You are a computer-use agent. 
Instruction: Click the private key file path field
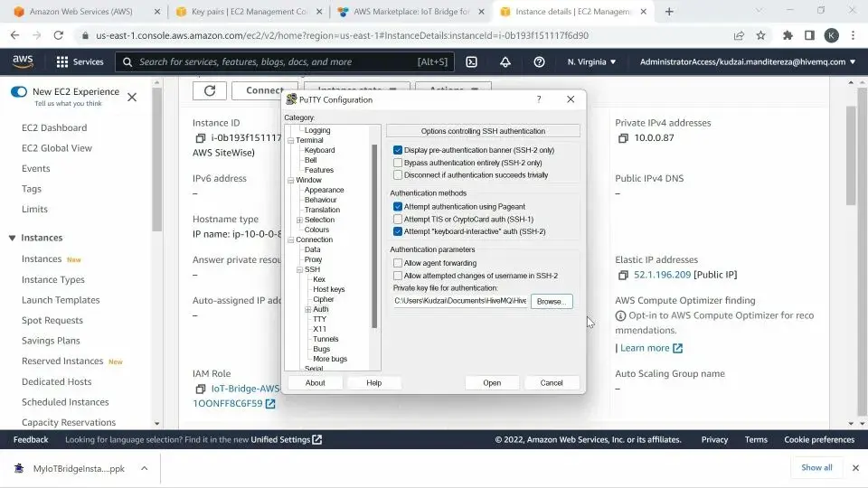460,301
